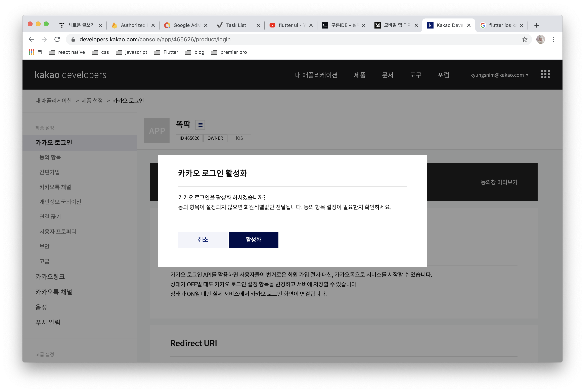The image size is (585, 392).
Task: Open 문서 in the top navigation
Action: pos(387,75)
